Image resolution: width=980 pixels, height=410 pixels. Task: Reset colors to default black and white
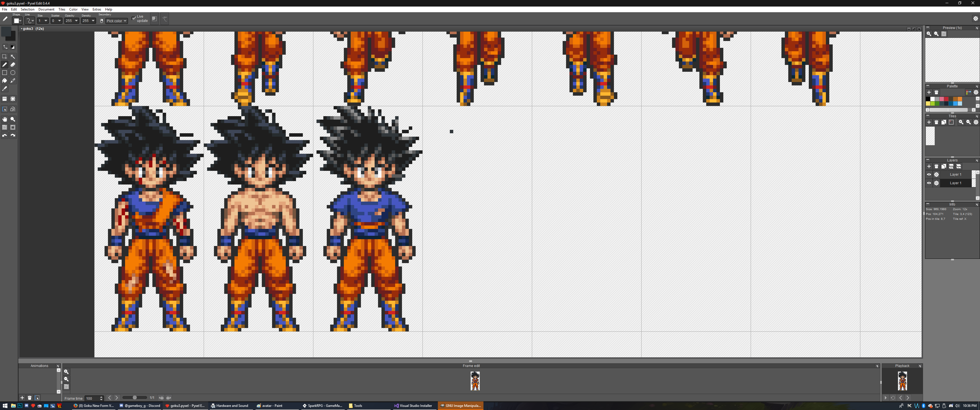[13, 47]
